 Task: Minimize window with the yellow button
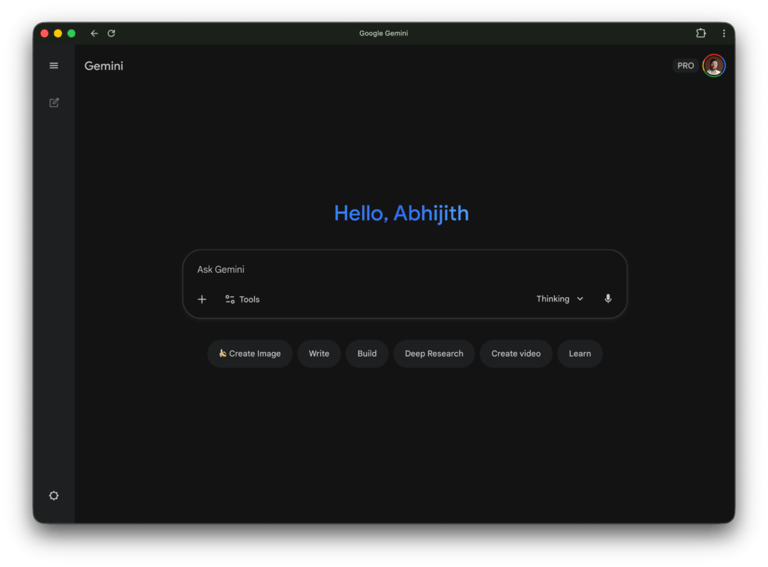click(58, 33)
